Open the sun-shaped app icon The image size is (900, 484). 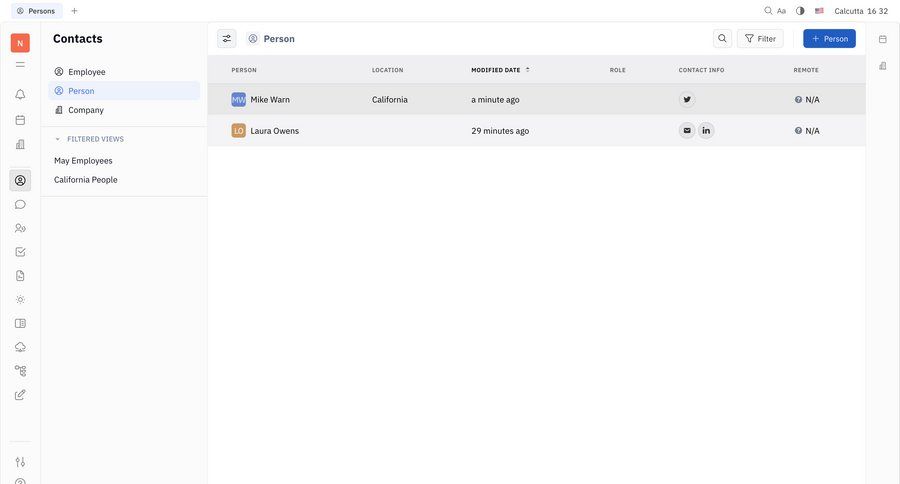click(x=20, y=300)
